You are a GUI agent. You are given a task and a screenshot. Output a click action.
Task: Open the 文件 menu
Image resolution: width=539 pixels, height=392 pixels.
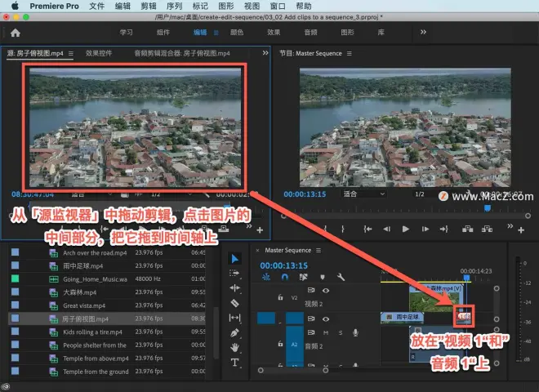[96, 7]
